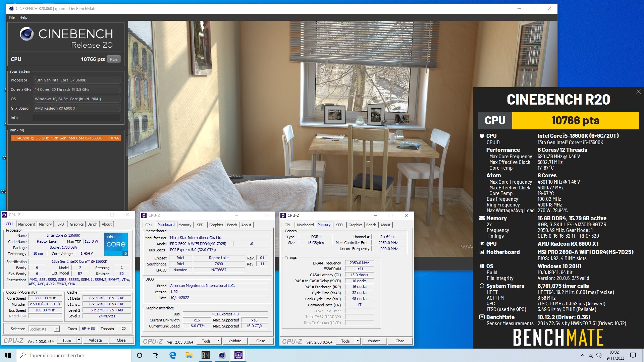Open About tab in first CPU-Z window
The width and height of the screenshot is (644, 362).
click(107, 224)
